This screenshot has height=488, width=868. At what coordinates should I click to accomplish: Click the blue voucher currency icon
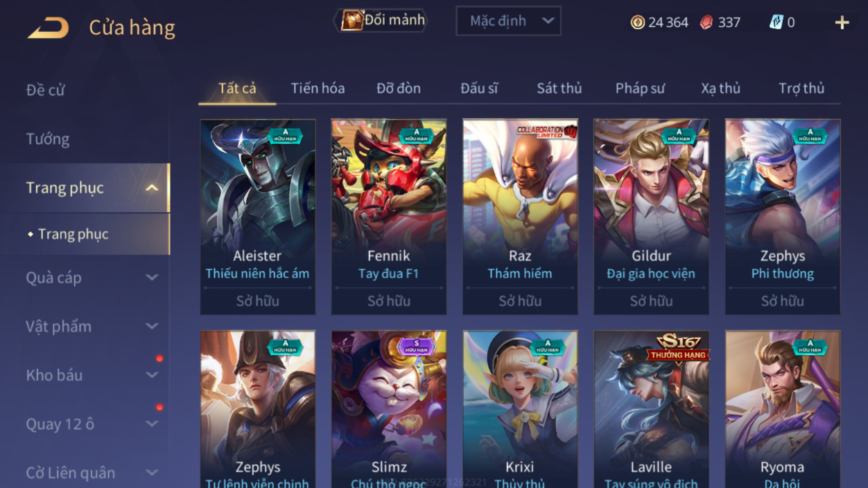click(776, 22)
